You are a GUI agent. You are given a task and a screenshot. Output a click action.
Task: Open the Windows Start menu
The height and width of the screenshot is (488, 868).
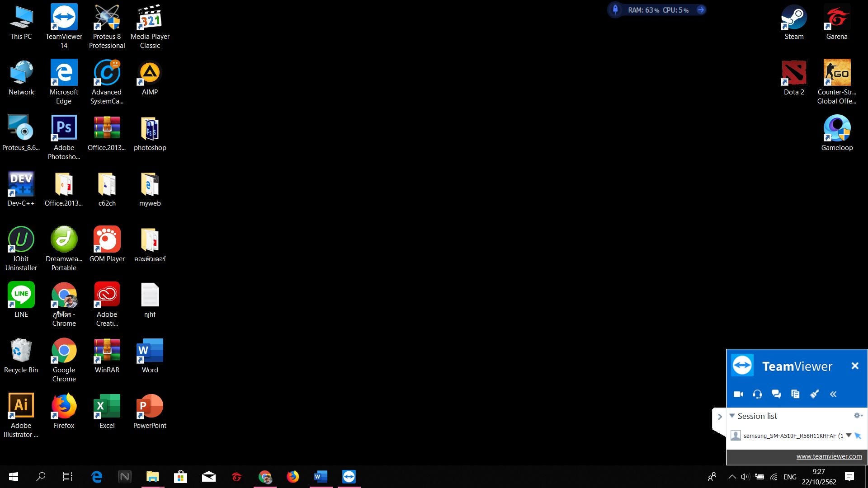[14, 477]
